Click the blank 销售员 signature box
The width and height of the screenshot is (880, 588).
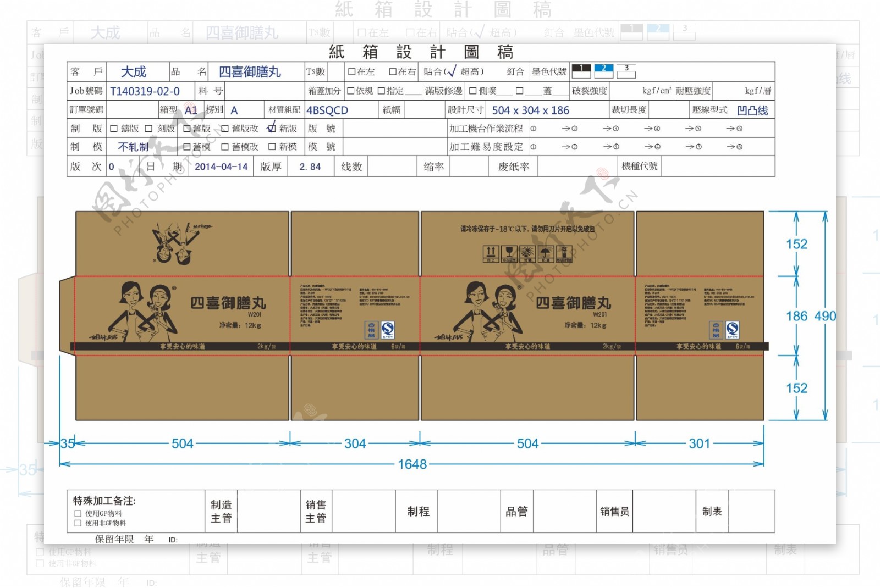pos(664,512)
